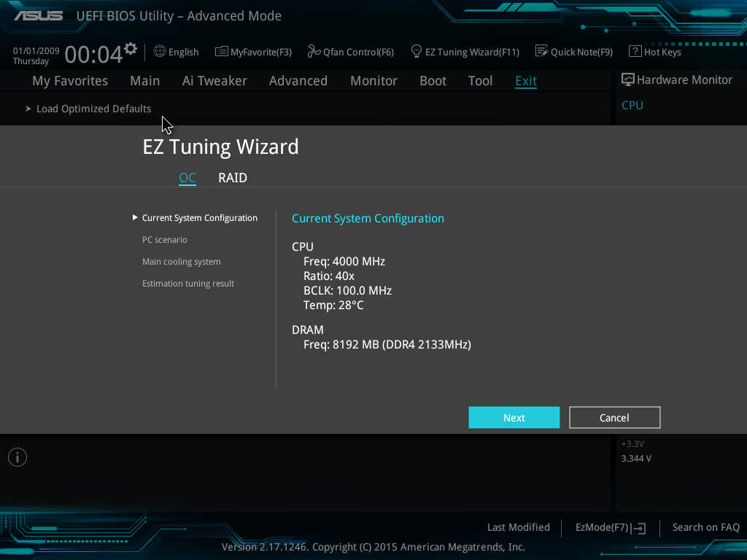747x560 pixels.
Task: Click the CPU label in Hardware Monitor
Action: [632, 105]
